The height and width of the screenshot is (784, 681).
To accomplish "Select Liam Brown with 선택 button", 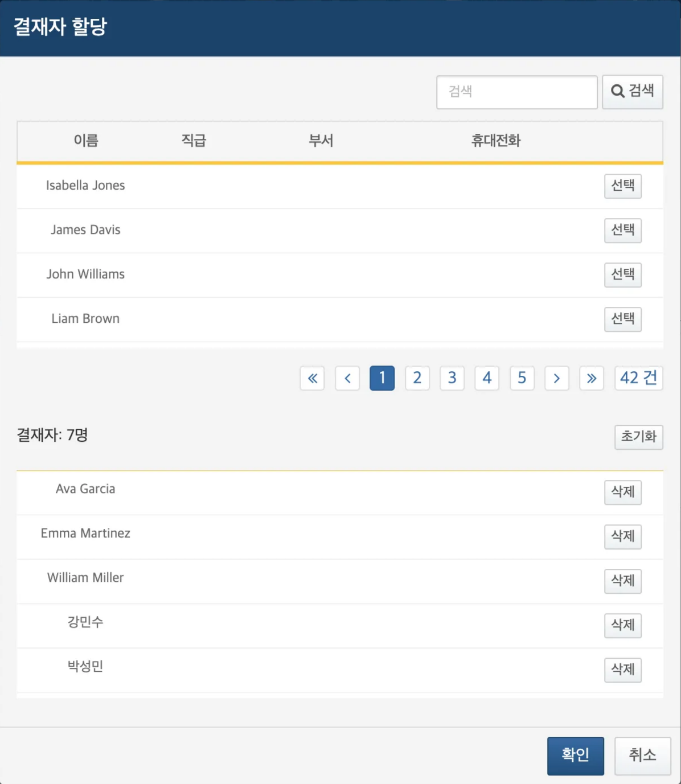I will click(x=623, y=319).
